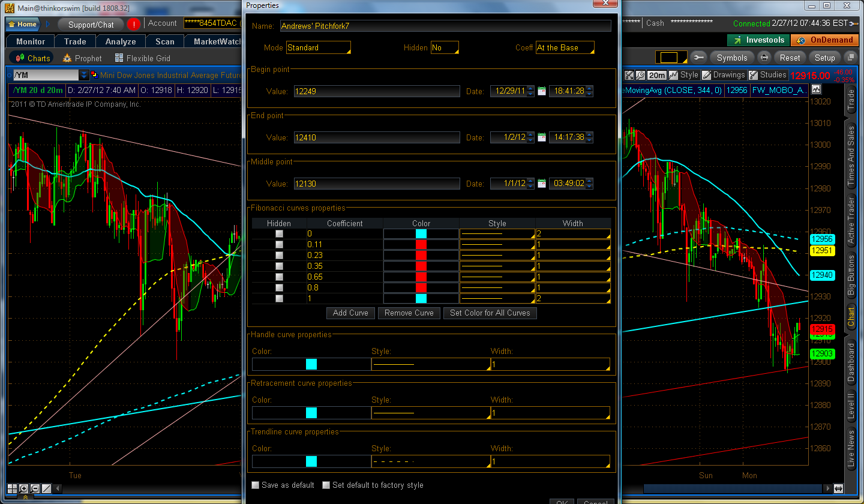Pick the Handle curve color swatch
Viewport: 864px width, 504px height.
tap(311, 364)
